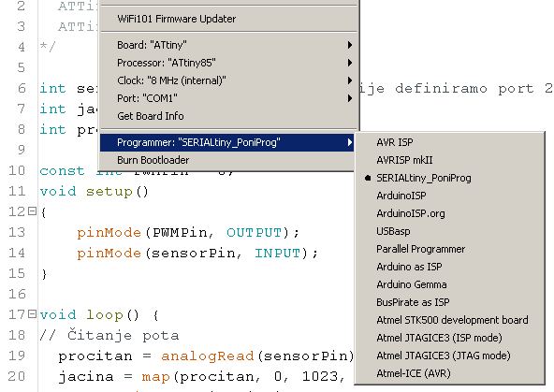Collapse the code fold at line 12

[x=32, y=211]
